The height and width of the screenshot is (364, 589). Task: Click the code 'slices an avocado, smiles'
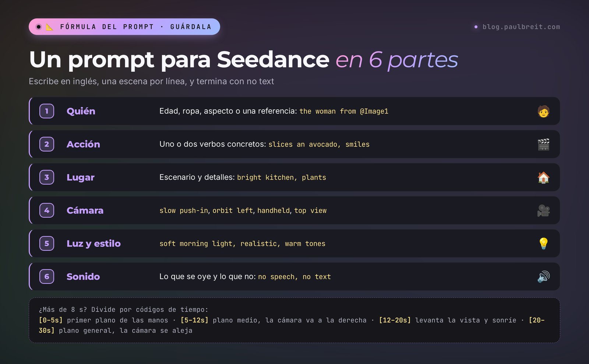point(319,144)
